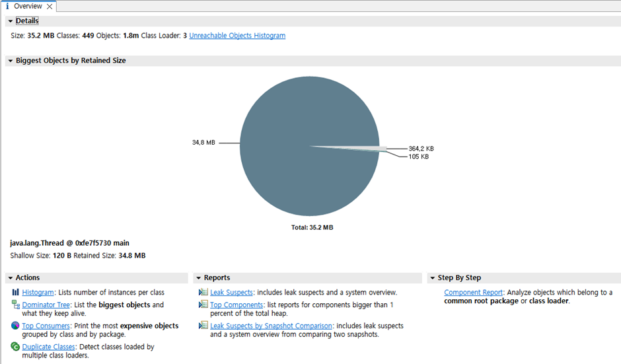
Task: Collapse the Biggest Objects by Retained Size section
Action: [x=11, y=61]
